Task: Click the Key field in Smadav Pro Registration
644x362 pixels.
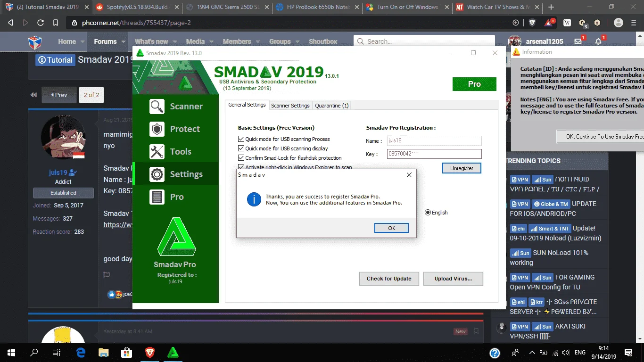Action: (x=434, y=154)
